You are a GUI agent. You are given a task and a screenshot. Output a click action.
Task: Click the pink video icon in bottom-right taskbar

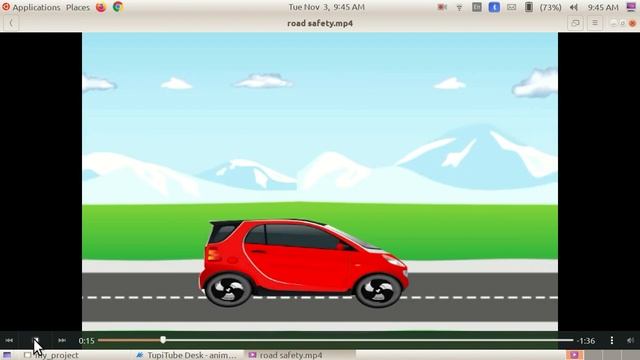(x=574, y=355)
